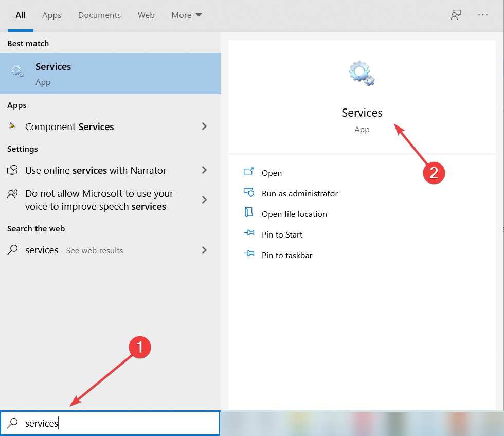This screenshot has width=504, height=436.
Task: Click the Narrator online services settings icon
Action: pyautogui.click(x=12, y=170)
